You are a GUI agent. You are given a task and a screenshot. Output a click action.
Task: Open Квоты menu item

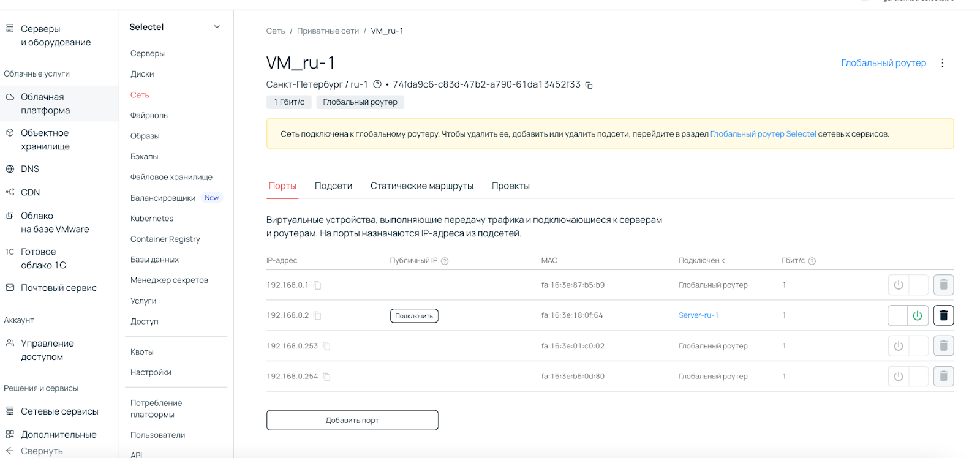click(x=142, y=351)
